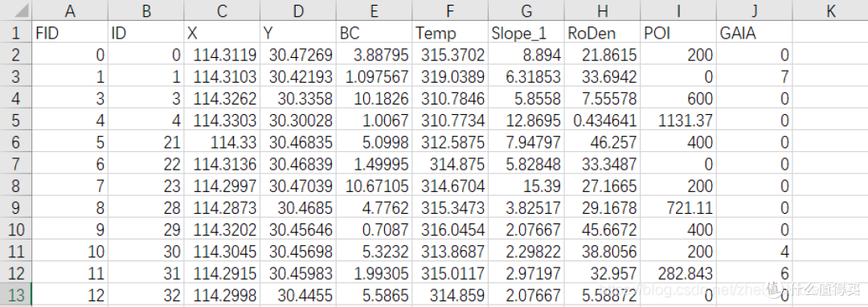Click GAIA cell with value 4

pyautogui.click(x=754, y=251)
